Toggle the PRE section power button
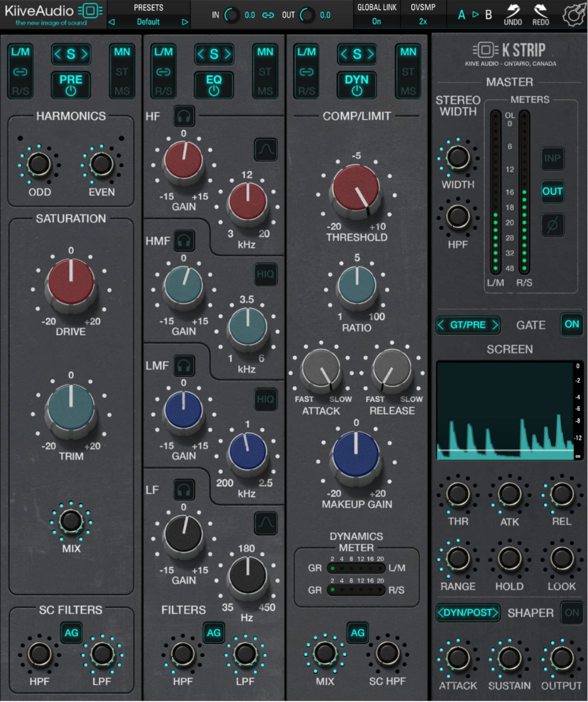Image resolution: width=588 pixels, height=702 pixels. point(71,84)
